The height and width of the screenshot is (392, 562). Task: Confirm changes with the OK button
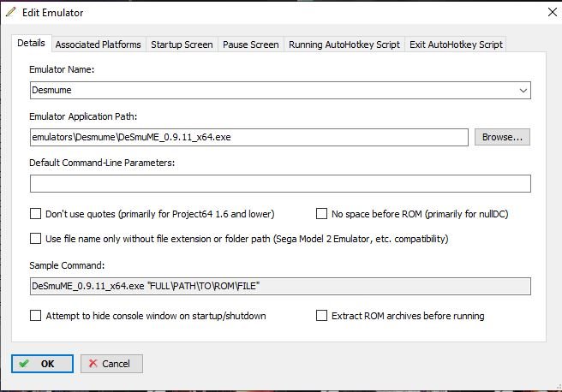(42, 364)
